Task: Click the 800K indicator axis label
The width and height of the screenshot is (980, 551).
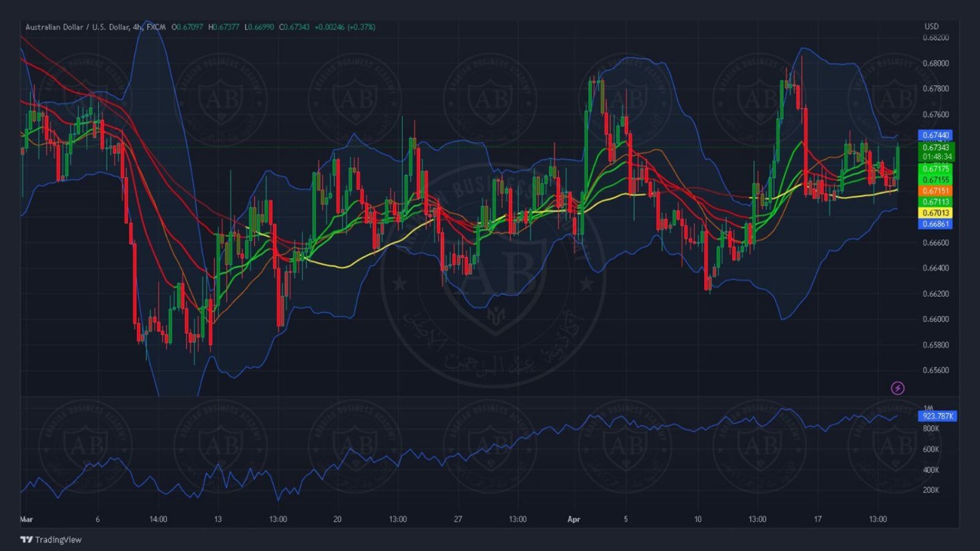Action: point(931,429)
